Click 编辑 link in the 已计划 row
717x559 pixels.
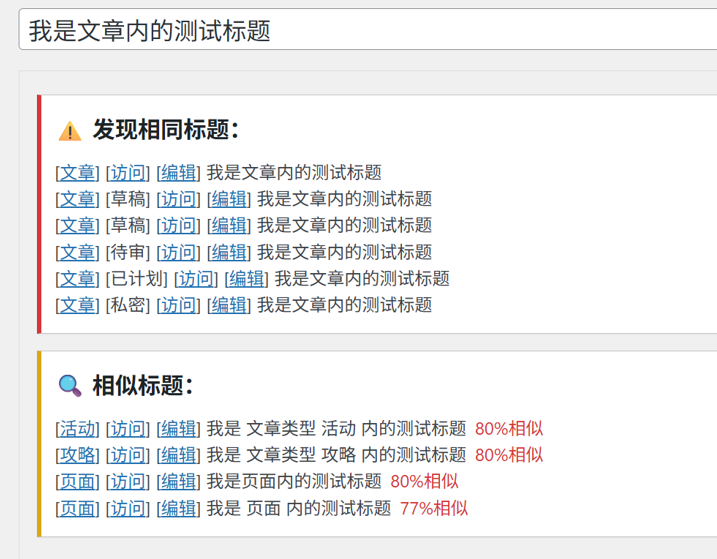(x=246, y=279)
